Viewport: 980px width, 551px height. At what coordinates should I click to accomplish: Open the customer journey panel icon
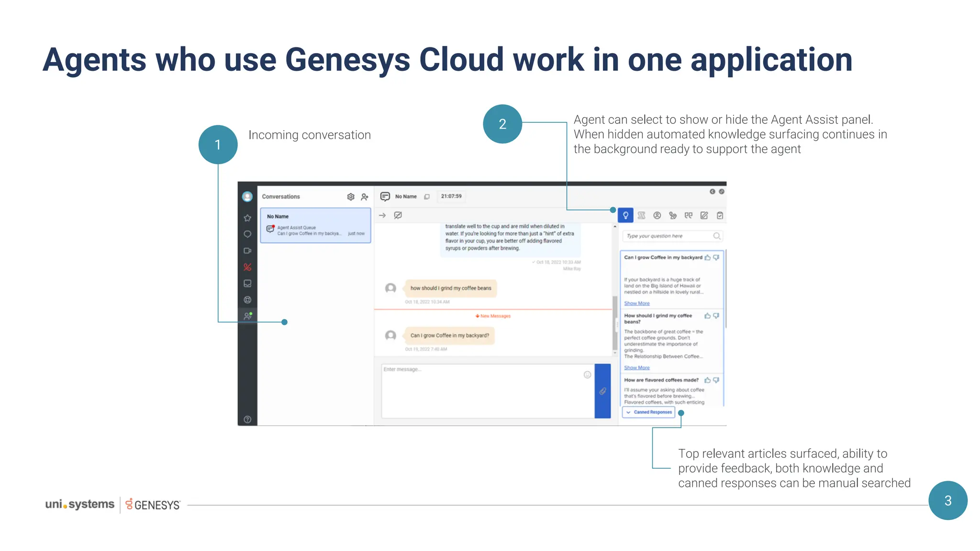pyautogui.click(x=673, y=216)
